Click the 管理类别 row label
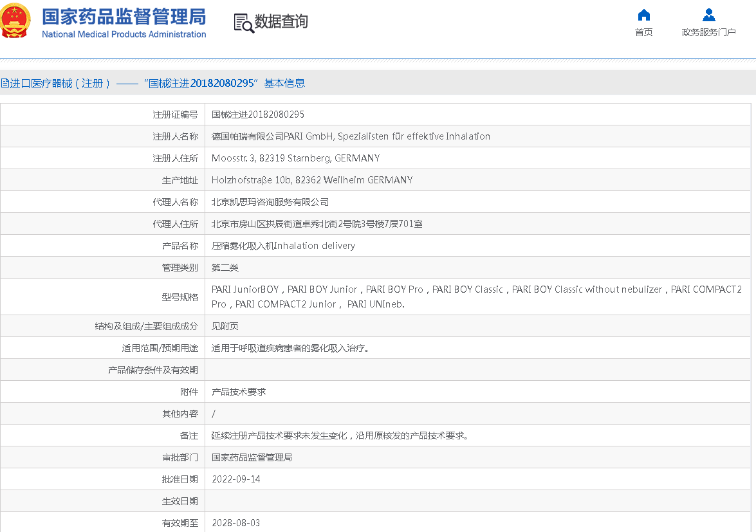The width and height of the screenshot is (756, 532). [180, 268]
